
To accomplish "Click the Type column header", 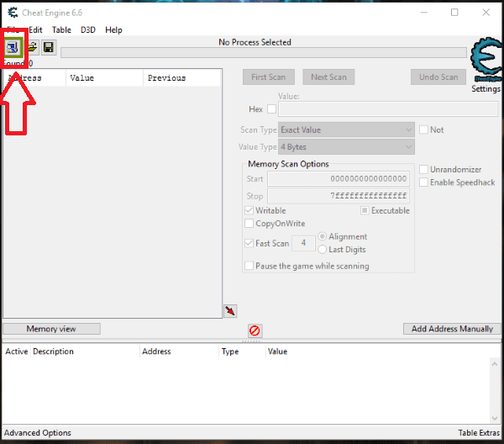I will [243, 351].
